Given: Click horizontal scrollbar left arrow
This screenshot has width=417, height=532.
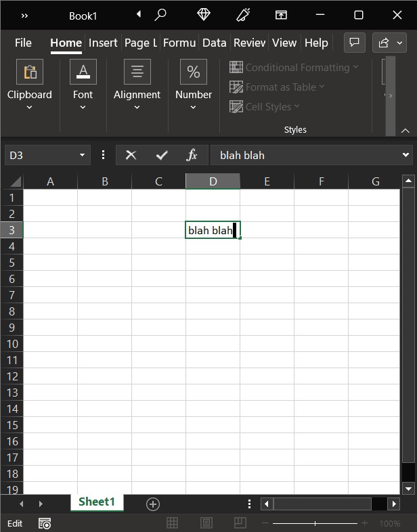Looking at the screenshot, I should click(266, 504).
